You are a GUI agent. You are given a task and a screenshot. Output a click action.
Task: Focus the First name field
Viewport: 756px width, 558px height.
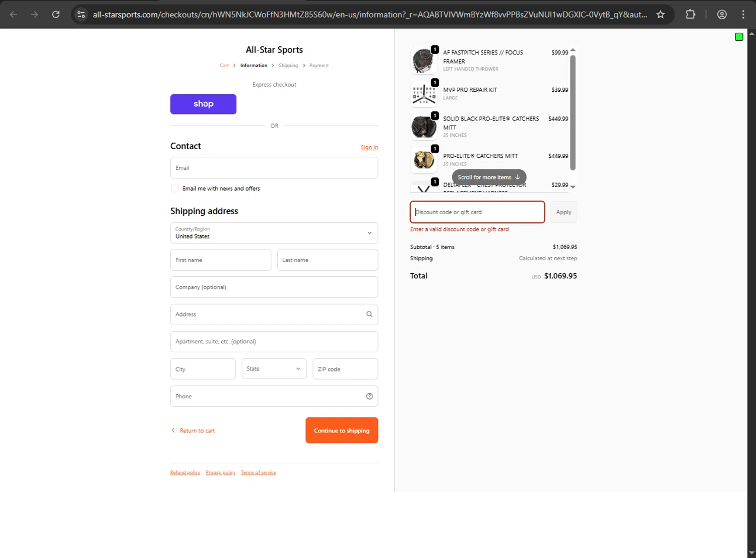pos(221,260)
